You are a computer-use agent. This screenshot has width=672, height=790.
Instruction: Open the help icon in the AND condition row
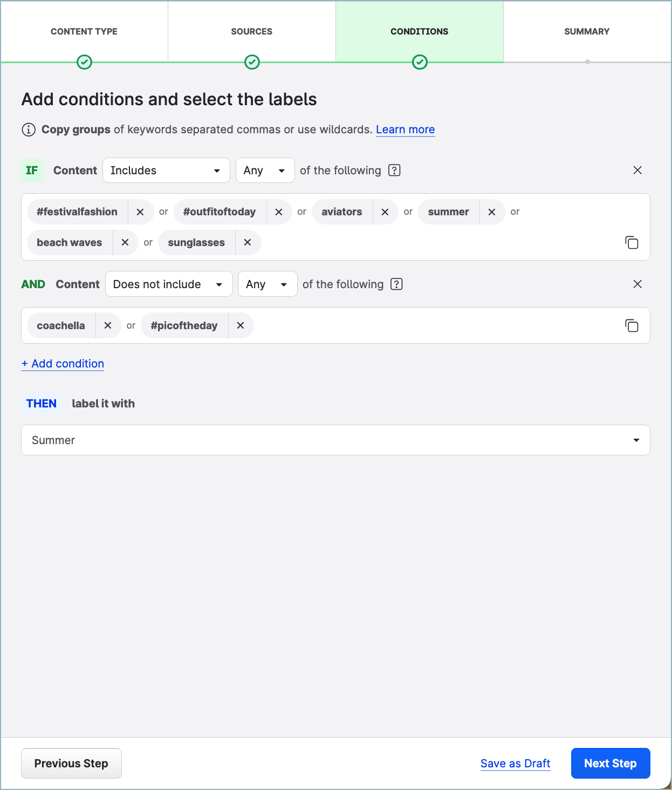point(396,284)
